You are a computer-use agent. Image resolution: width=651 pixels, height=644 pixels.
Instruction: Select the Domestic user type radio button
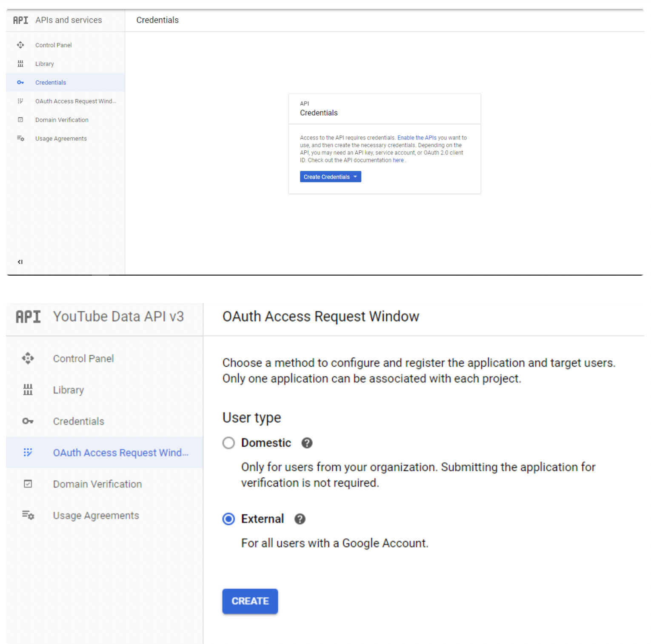(x=228, y=443)
